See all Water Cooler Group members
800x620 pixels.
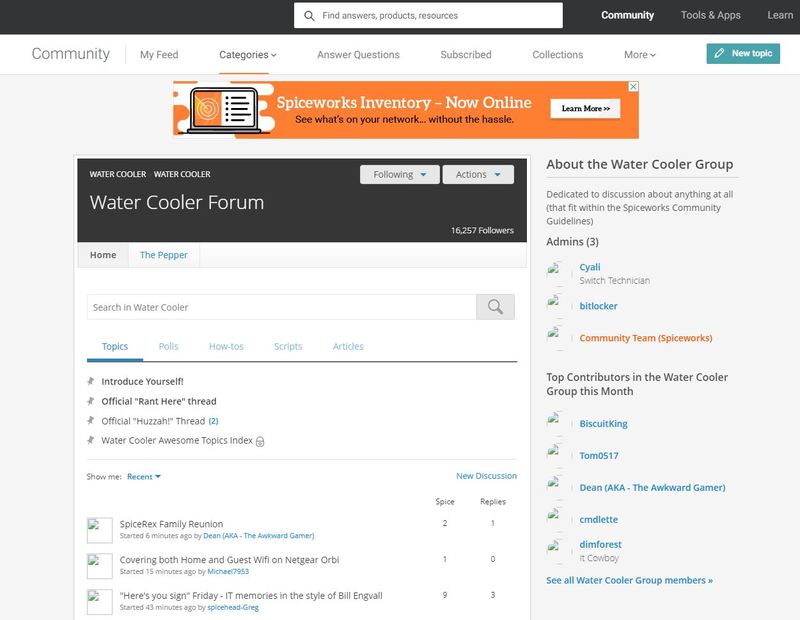(x=629, y=579)
